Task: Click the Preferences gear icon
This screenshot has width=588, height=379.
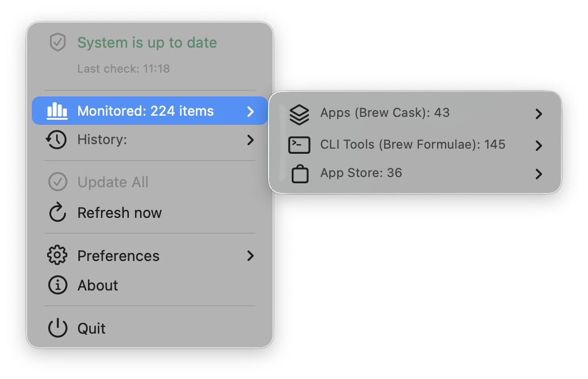Action: [x=57, y=256]
